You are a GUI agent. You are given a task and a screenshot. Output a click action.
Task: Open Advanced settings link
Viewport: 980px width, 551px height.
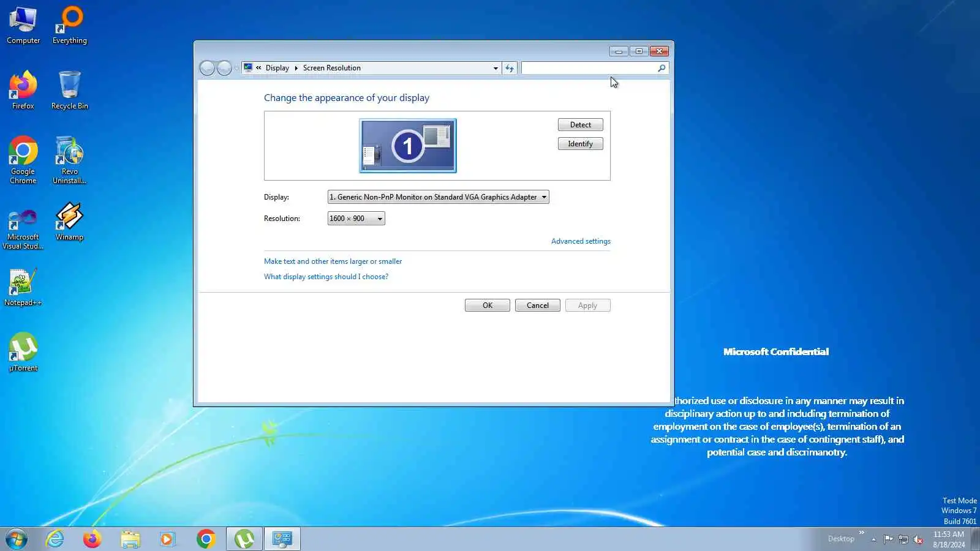581,241
